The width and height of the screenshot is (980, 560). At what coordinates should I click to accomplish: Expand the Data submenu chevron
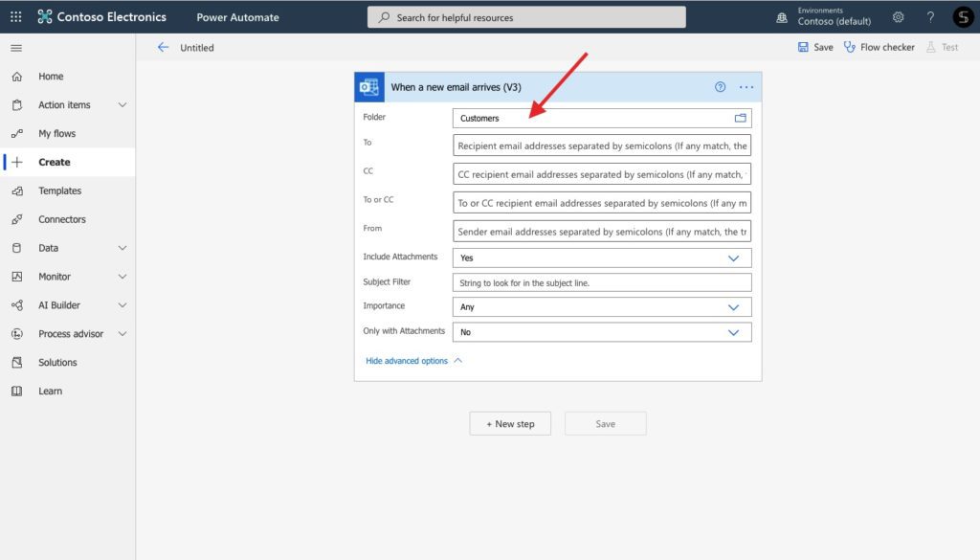[122, 248]
